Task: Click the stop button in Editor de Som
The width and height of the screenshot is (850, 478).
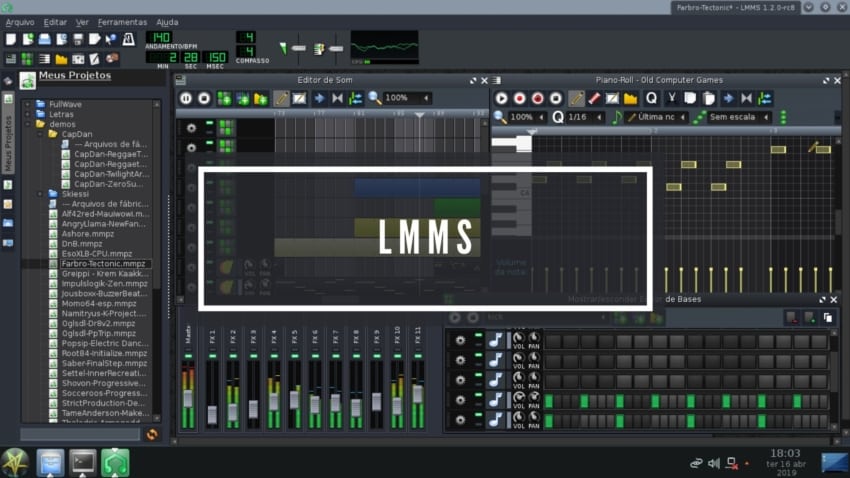Action: [204, 98]
